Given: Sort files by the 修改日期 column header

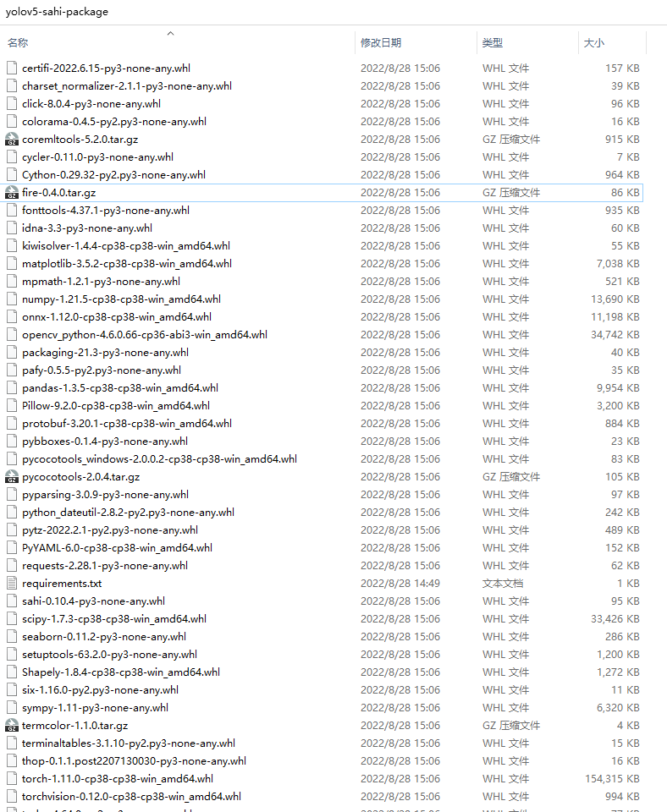Looking at the screenshot, I should [x=381, y=43].
